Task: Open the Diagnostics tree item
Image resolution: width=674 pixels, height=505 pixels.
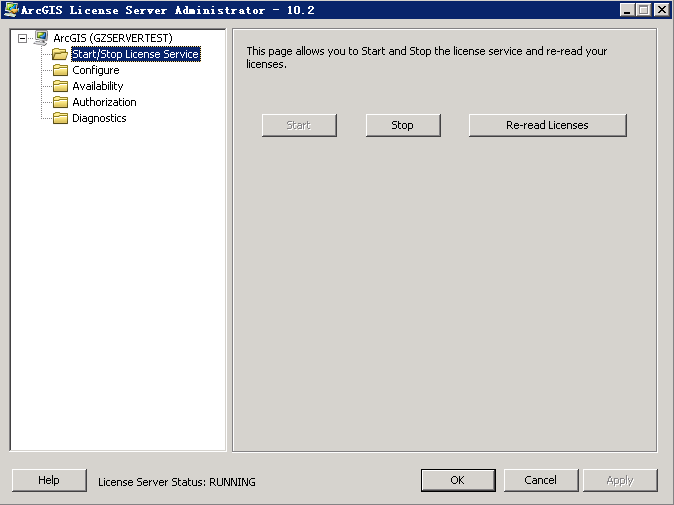Action: click(99, 118)
